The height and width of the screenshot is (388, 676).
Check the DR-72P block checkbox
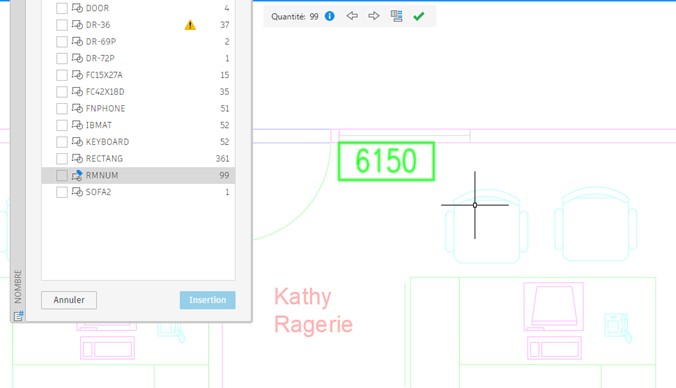point(62,58)
